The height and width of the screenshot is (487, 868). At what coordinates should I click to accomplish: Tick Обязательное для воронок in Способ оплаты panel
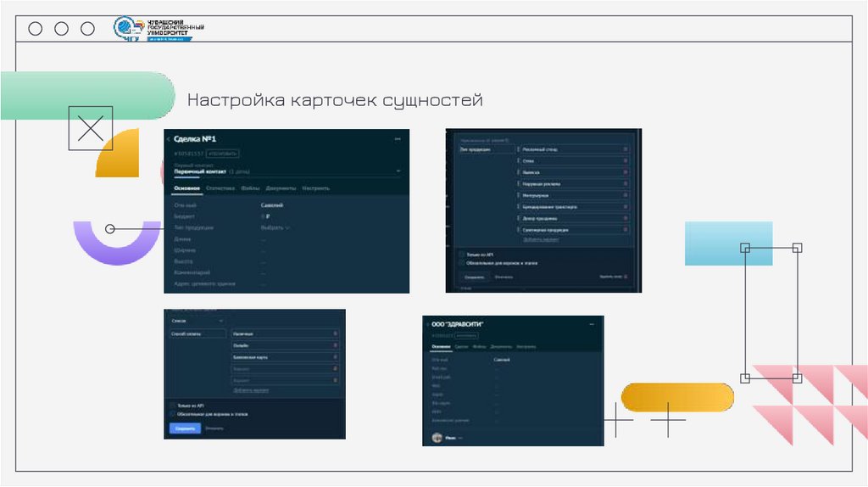click(x=172, y=414)
